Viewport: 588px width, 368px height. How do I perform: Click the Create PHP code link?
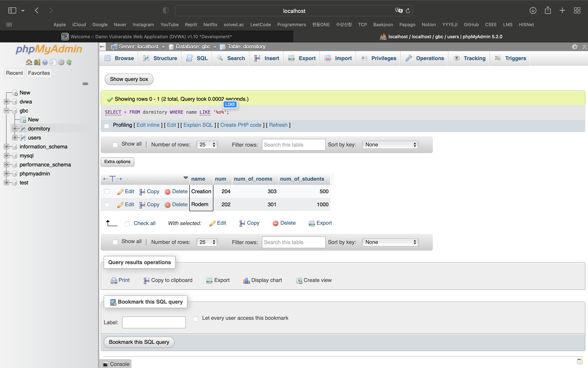(x=241, y=125)
